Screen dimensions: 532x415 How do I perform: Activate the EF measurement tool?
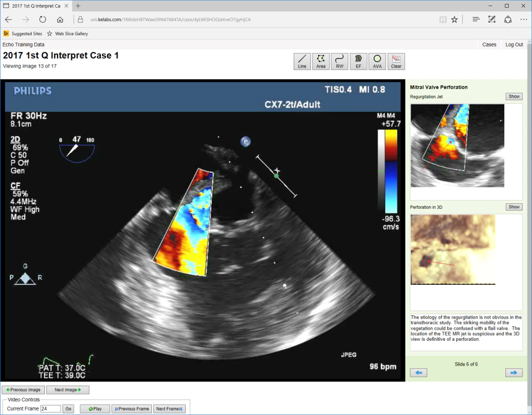click(359, 62)
